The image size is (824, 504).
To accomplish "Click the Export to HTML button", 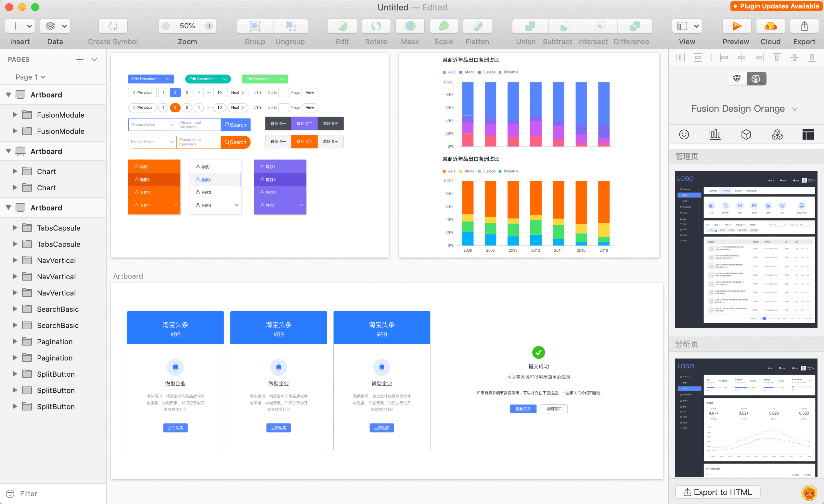I will tap(718, 492).
